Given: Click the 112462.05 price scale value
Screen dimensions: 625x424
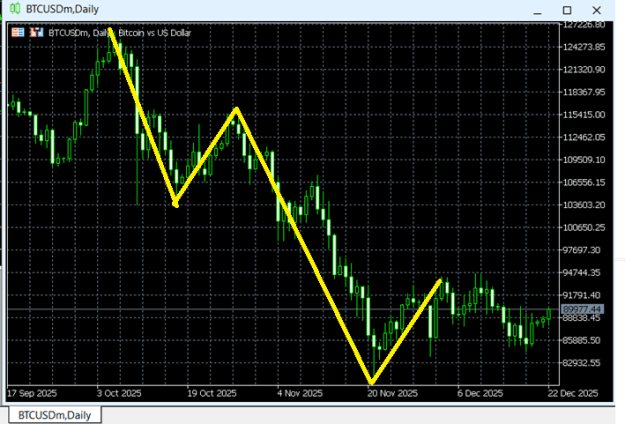Looking at the screenshot, I should click(584, 137).
